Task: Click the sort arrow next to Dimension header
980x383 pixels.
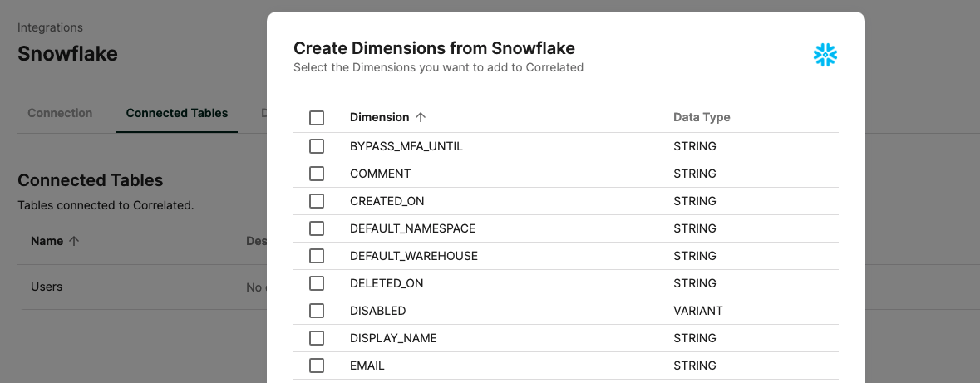Action: point(421,117)
